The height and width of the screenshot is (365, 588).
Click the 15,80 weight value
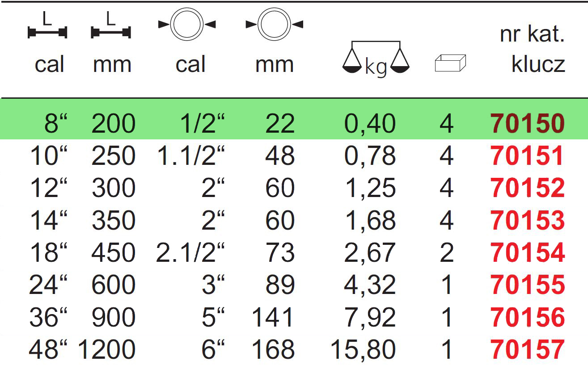(363, 349)
